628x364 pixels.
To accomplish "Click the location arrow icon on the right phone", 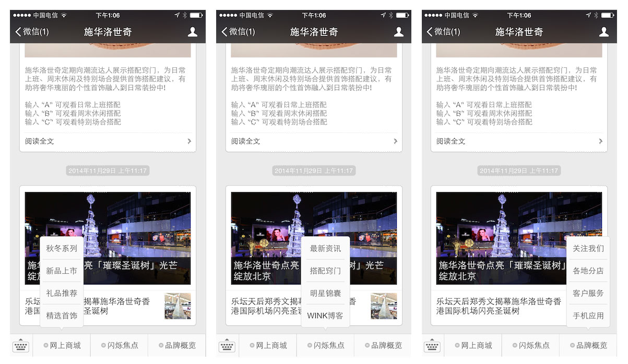I will coord(589,15).
